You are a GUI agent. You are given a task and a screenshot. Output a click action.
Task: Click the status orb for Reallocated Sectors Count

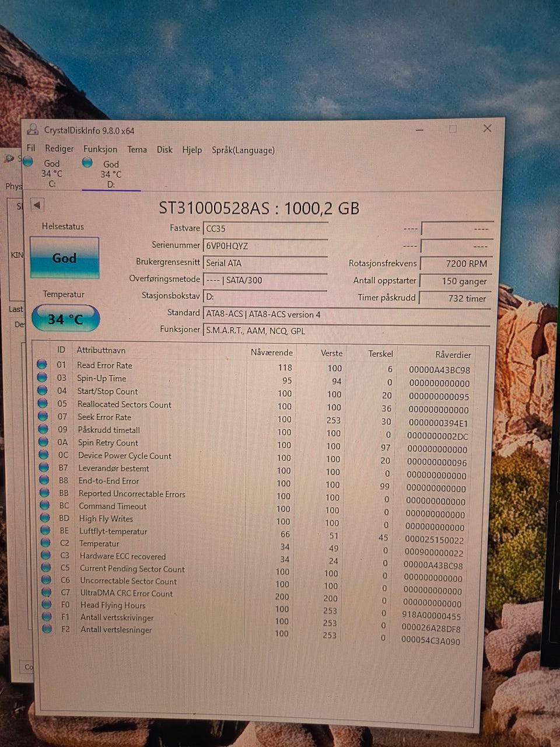tap(43, 403)
